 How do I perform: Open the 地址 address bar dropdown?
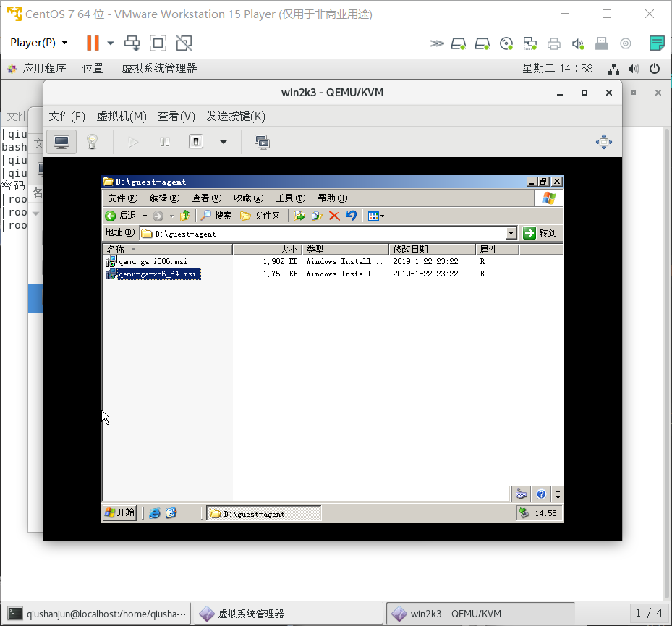click(x=511, y=232)
